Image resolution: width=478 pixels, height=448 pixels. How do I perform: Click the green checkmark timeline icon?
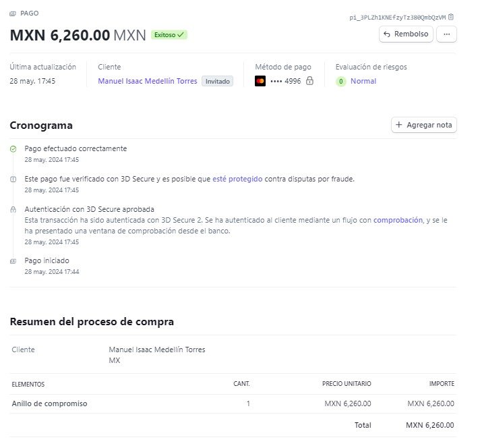click(13, 149)
